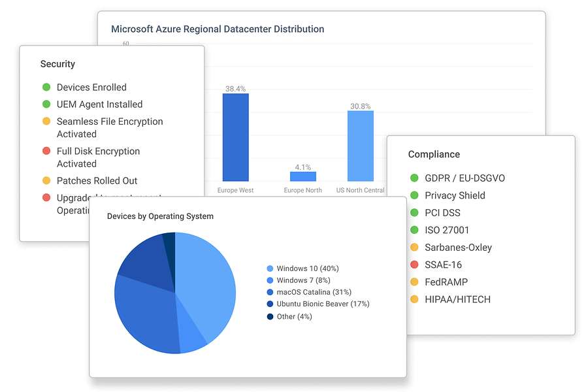
Task: Click the 4.1% value label
Action: [303, 167]
